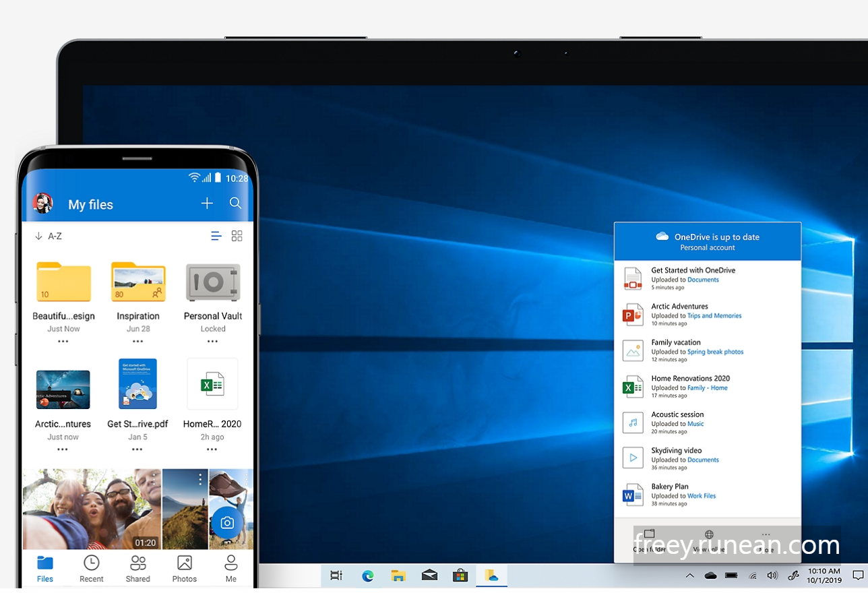Open the Me profile tab icon
The image size is (868, 593).
[x=230, y=563]
